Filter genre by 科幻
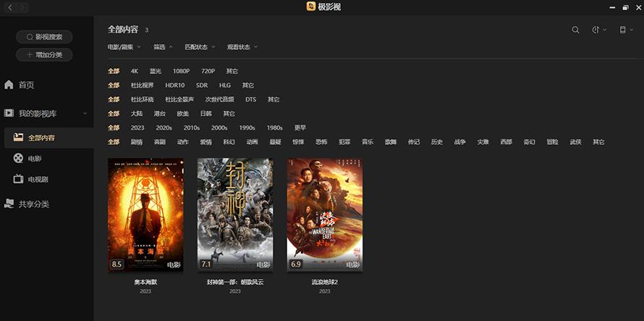Viewport: 644px width, 321px height. click(x=229, y=142)
